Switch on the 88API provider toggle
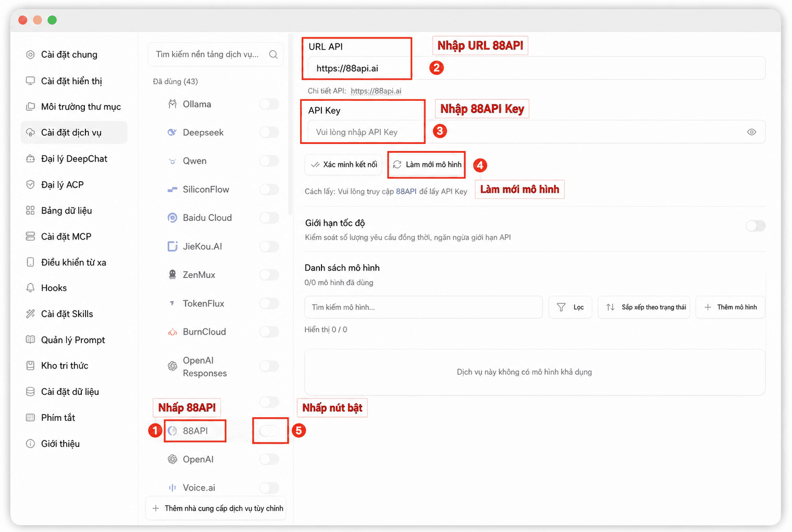The width and height of the screenshot is (792, 532). [x=269, y=431]
